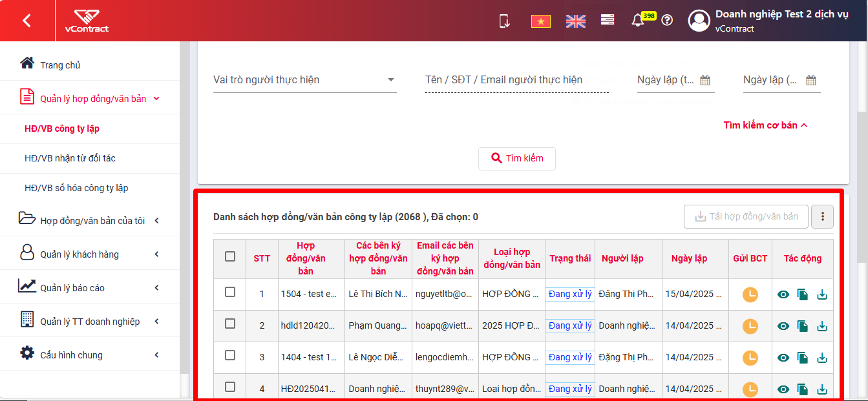Click the back arrow in red header
The image size is (868, 401).
(x=26, y=21)
